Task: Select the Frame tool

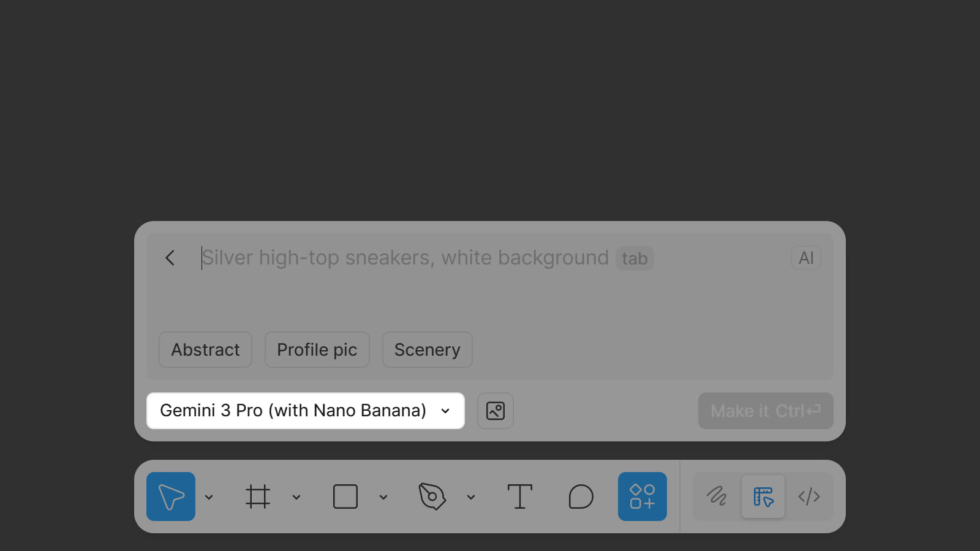Action: point(258,497)
